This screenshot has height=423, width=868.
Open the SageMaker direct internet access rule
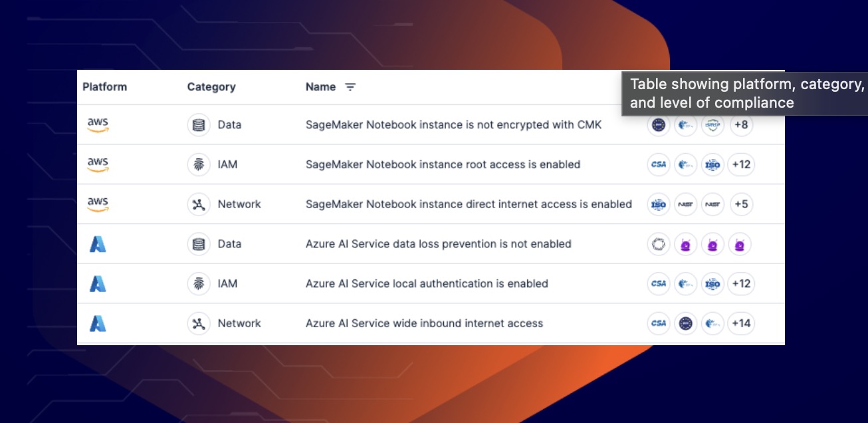469,204
